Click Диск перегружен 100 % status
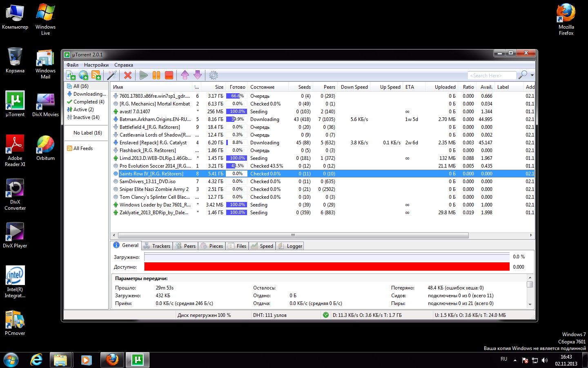 pos(204,315)
